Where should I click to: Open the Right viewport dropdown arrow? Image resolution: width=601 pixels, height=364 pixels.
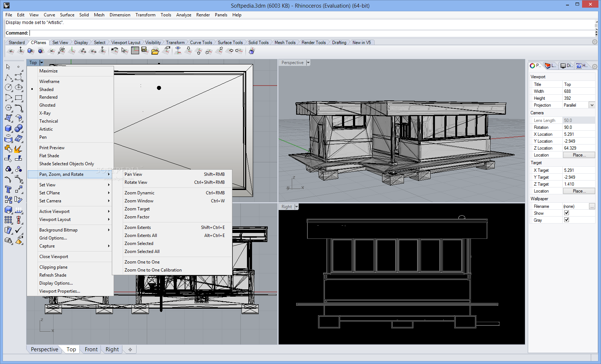(296, 207)
